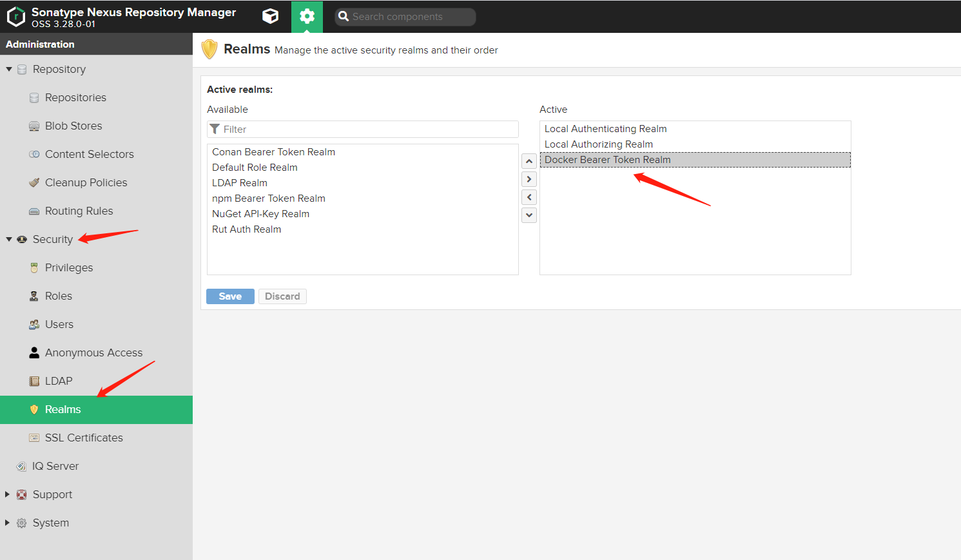Click the IQ Server icon
The height and width of the screenshot is (560, 961).
tap(22, 466)
